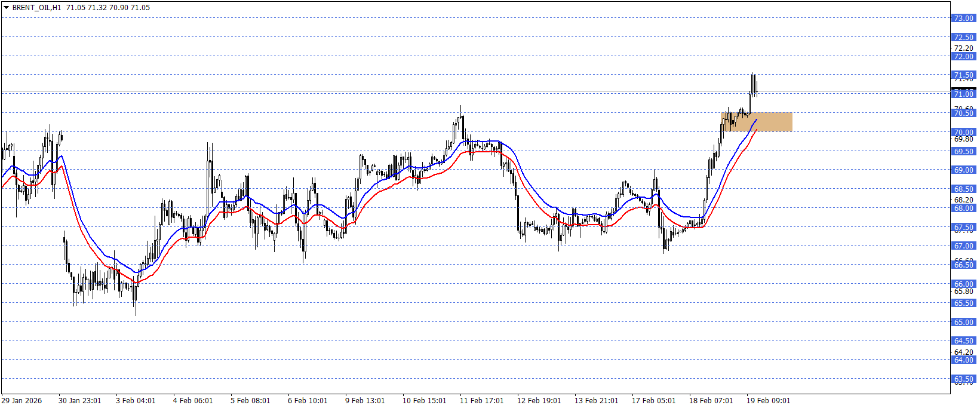Screen dimensions: 980x408
Task: Click the 11 Feb 17:01 time label
Action: [x=481, y=400]
